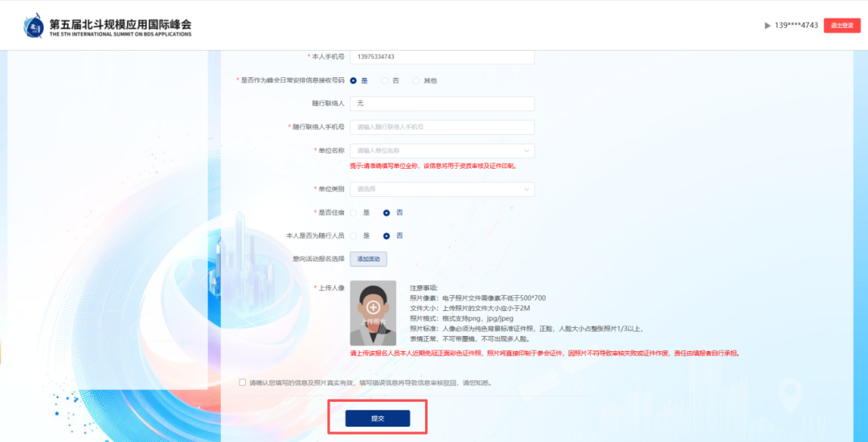Select 否 for 是否作为峰会日常安排信息接收号码
Screen dimensions: 868x442
tap(385, 81)
